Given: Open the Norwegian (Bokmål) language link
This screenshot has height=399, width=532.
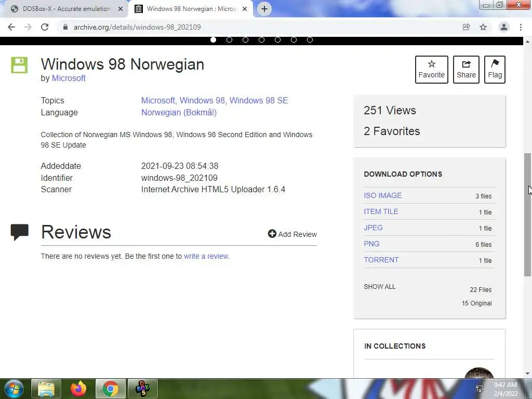Looking at the screenshot, I should point(179,112).
